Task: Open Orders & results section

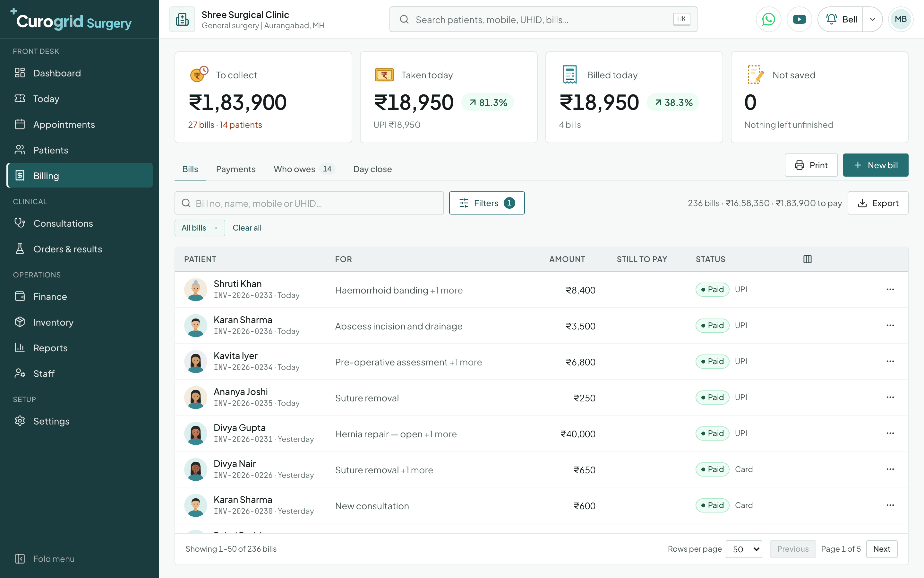Action: pyautogui.click(x=80, y=249)
